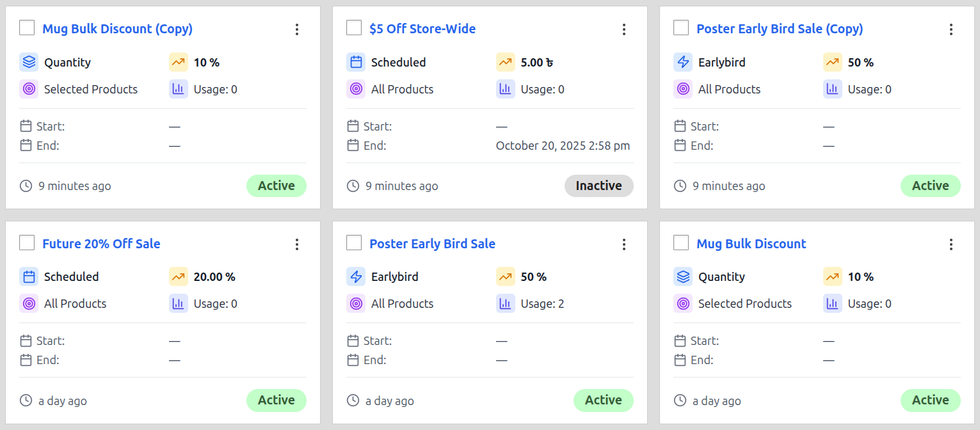Click the Active badge on Mug Bulk Discount
Screen dimensions: 980x430
931,400
